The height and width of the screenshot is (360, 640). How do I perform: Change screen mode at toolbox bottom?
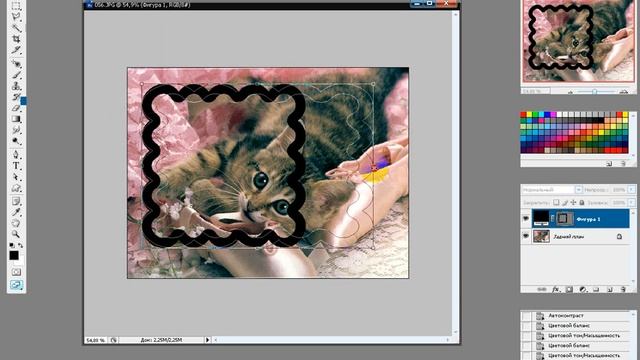point(16,285)
